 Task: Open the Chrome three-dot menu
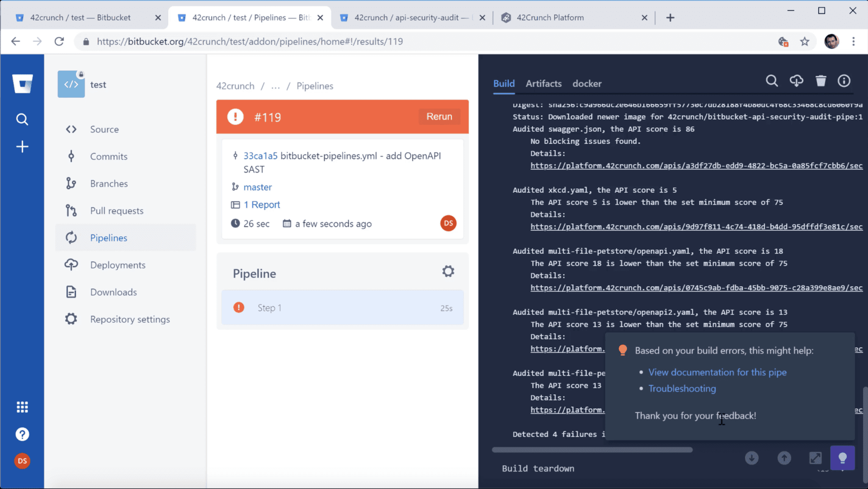click(854, 41)
